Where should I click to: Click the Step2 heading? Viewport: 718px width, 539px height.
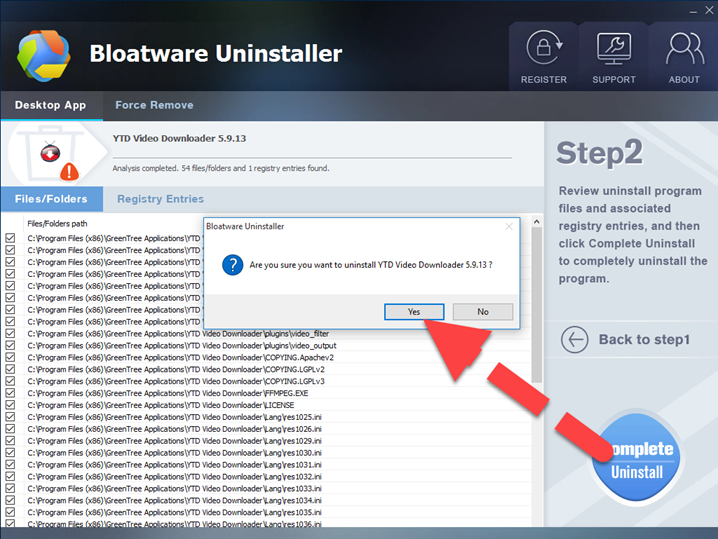[x=599, y=153]
